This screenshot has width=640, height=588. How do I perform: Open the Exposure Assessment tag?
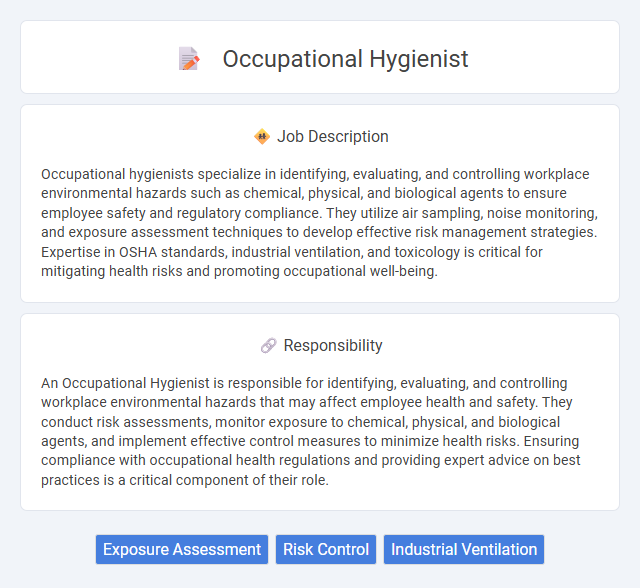182,549
